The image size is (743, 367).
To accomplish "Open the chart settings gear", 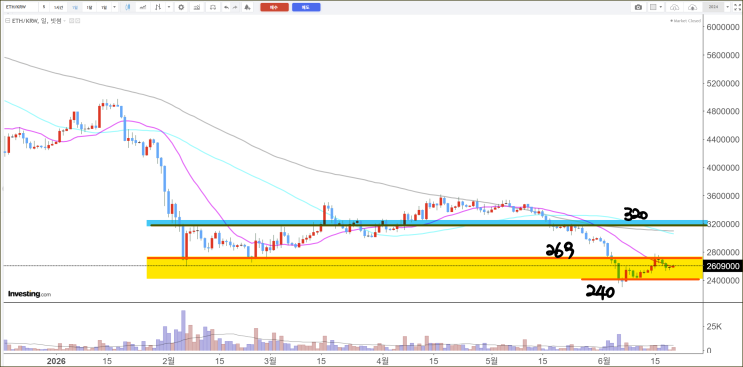I will coord(181,7).
